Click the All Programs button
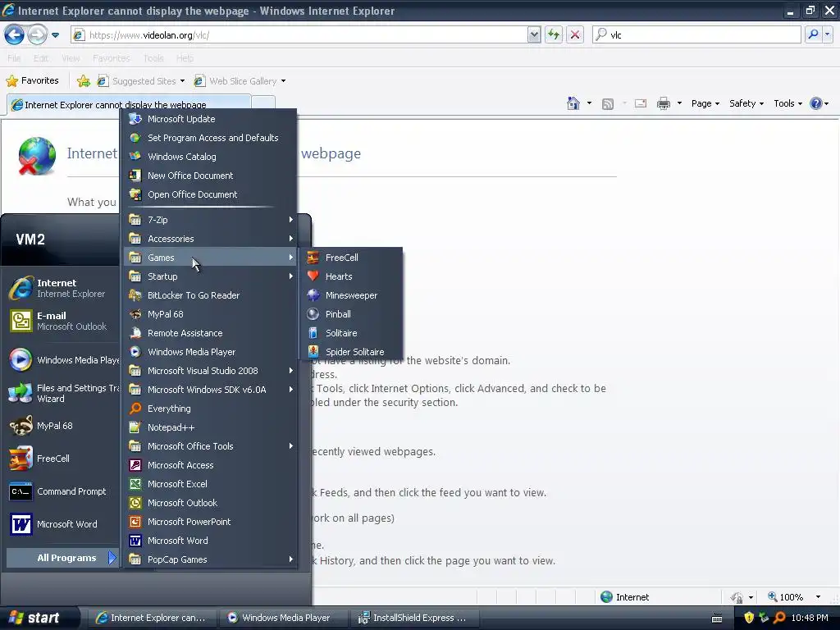840x630 pixels. pos(62,558)
